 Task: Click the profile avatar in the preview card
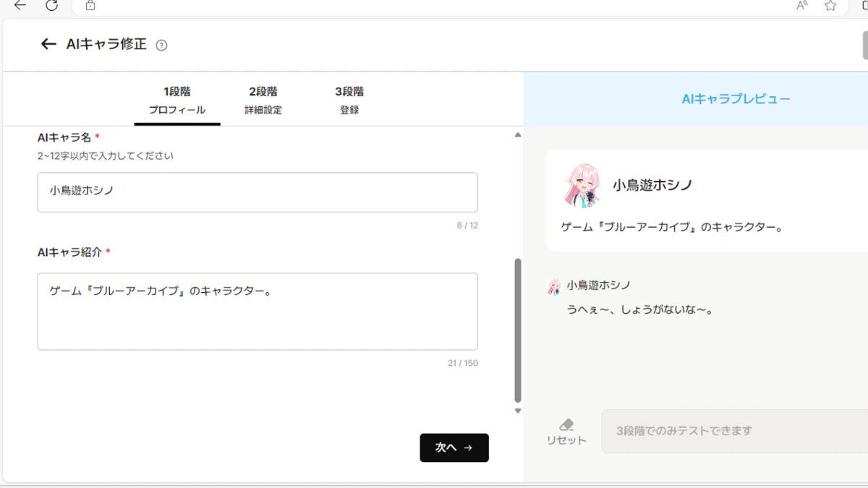[x=583, y=185]
